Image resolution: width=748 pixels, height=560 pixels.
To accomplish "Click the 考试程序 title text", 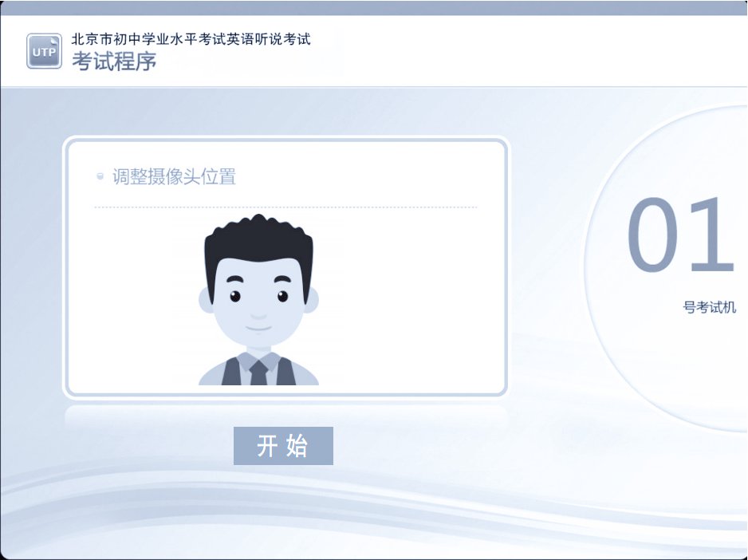I will click(x=114, y=61).
